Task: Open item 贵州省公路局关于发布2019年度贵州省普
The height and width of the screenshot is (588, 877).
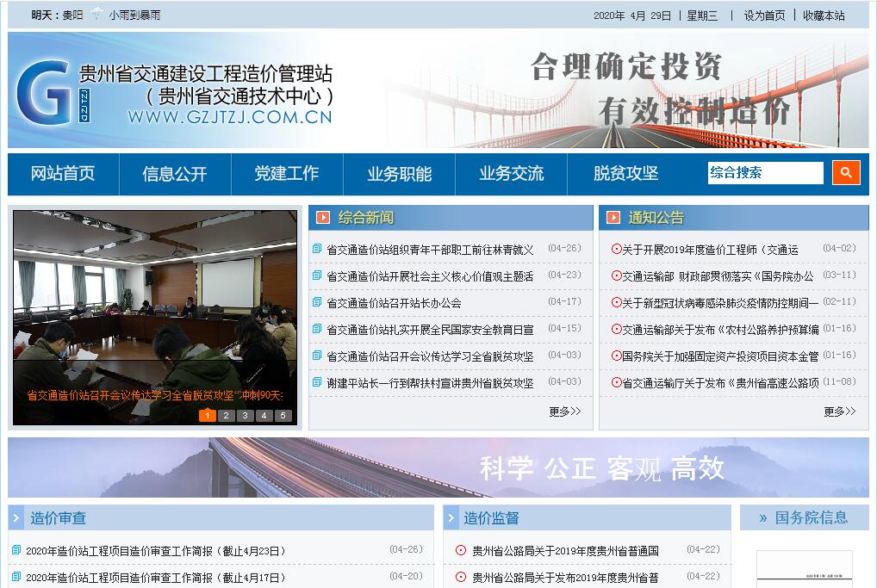Action: [565, 578]
